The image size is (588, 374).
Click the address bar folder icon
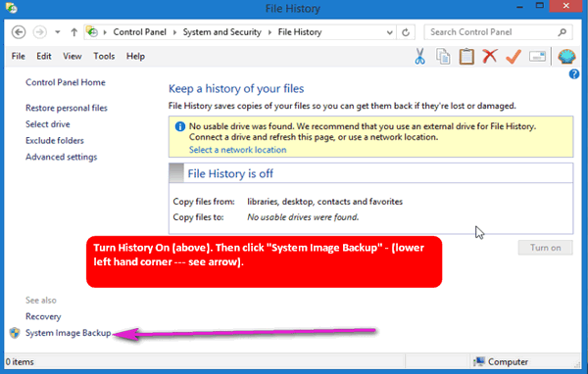click(92, 32)
